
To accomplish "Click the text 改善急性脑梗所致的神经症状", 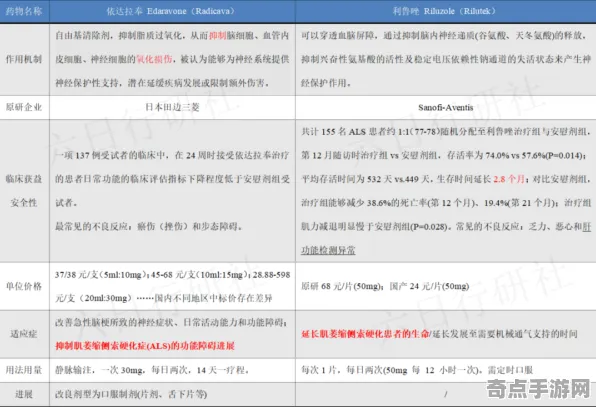I will [115, 322].
